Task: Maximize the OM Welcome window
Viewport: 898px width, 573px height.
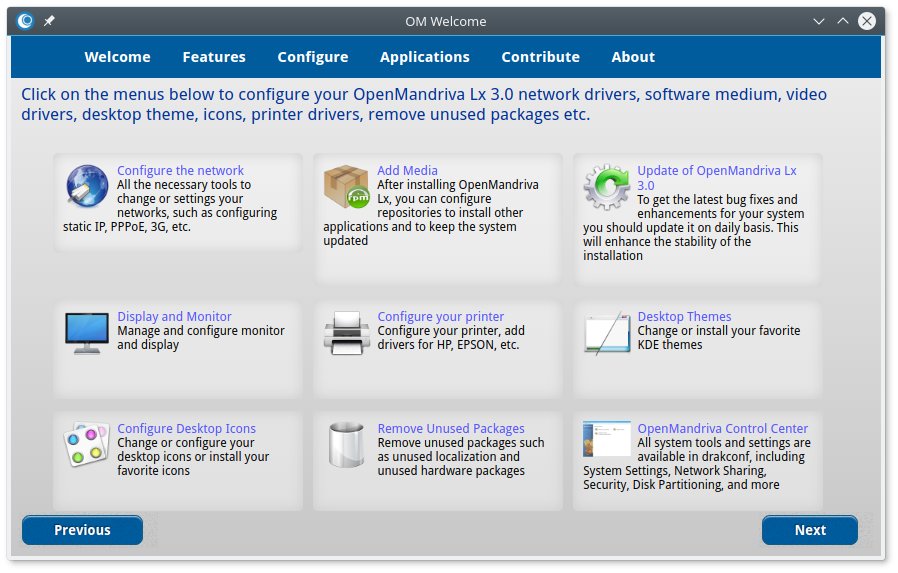Action: point(843,21)
